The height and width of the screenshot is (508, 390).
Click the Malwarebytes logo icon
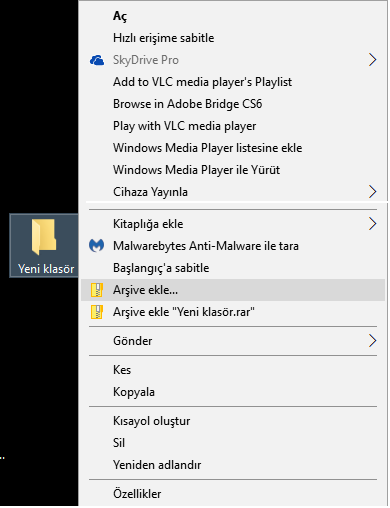coord(97,246)
